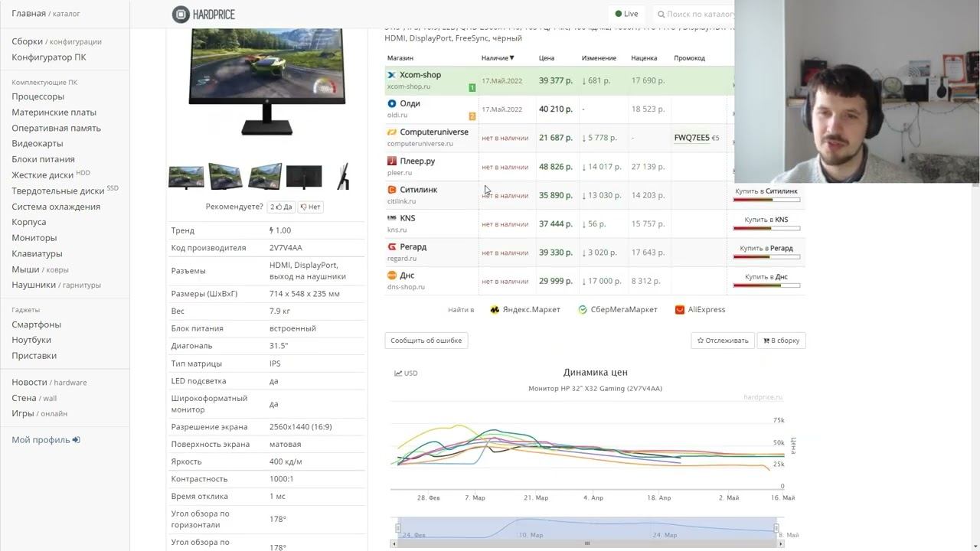Click the FWQ7EE5 promo code
This screenshot has width=980, height=551.
pyautogui.click(x=691, y=138)
